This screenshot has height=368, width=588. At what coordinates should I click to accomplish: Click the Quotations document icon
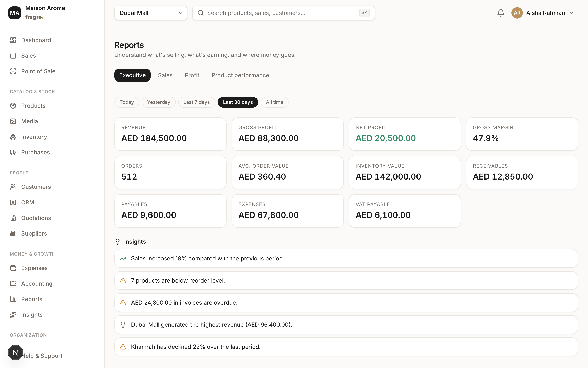[x=13, y=218]
